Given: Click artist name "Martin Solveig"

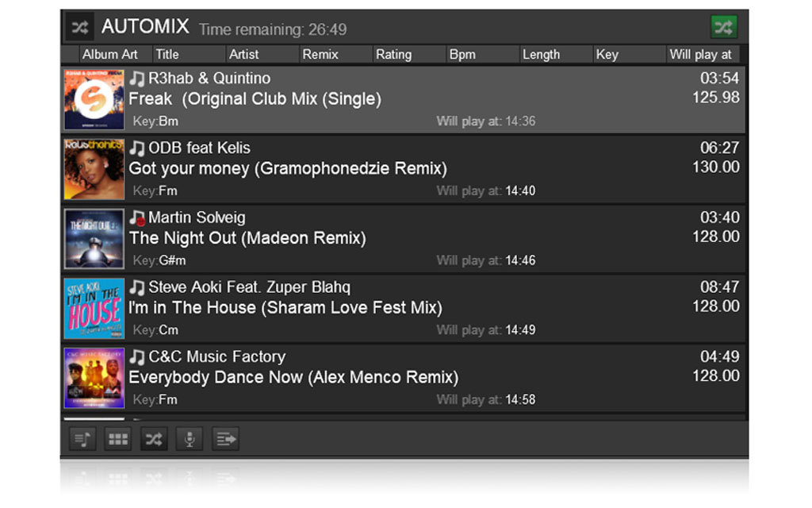Looking at the screenshot, I should (197, 217).
